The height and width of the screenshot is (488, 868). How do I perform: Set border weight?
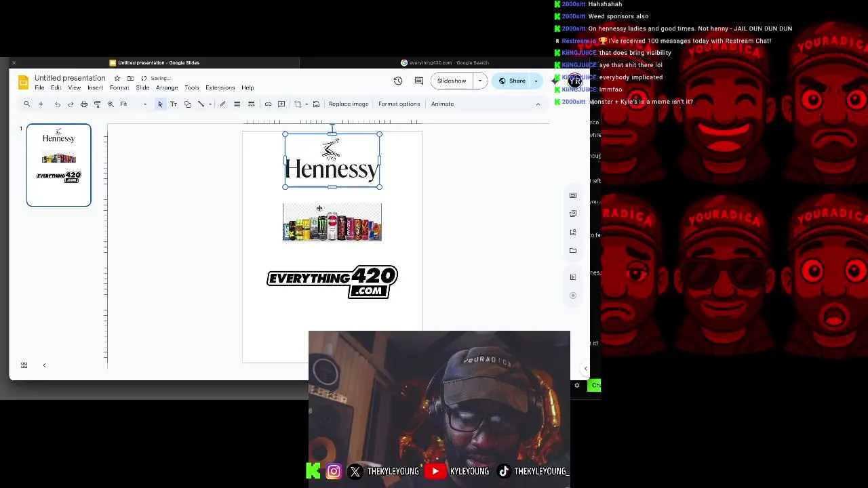[237, 104]
